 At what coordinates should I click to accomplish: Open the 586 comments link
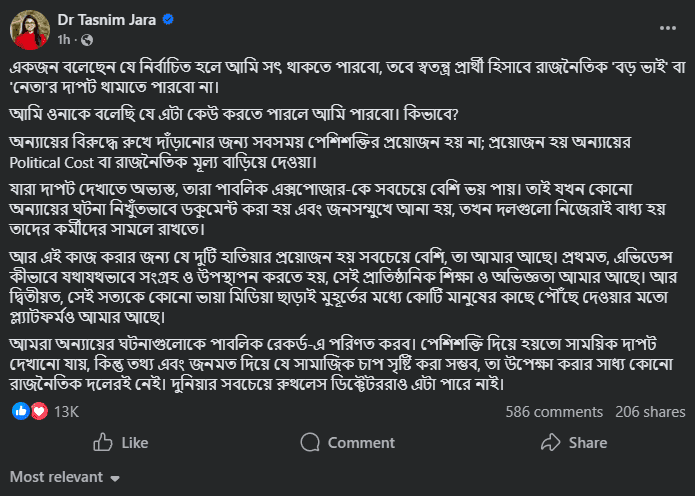click(x=553, y=411)
